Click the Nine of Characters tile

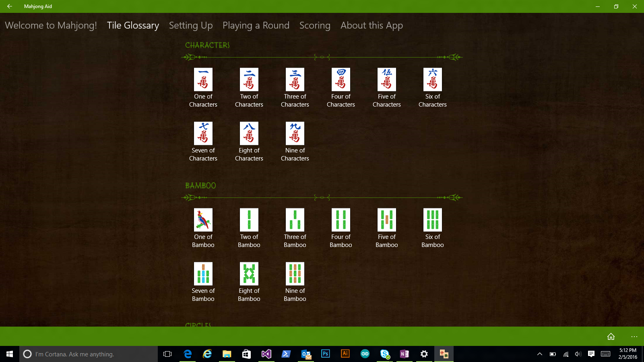pyautogui.click(x=295, y=133)
